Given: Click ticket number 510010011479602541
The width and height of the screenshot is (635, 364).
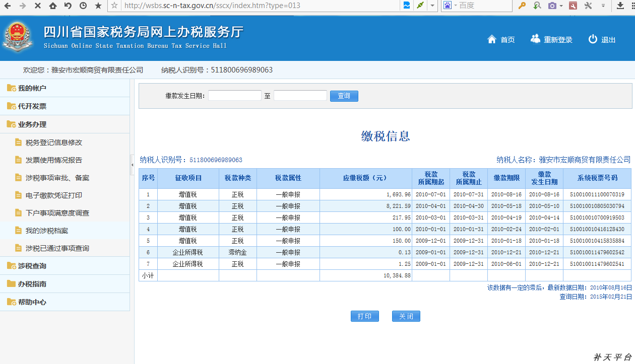Looking at the screenshot, I should [597, 264].
